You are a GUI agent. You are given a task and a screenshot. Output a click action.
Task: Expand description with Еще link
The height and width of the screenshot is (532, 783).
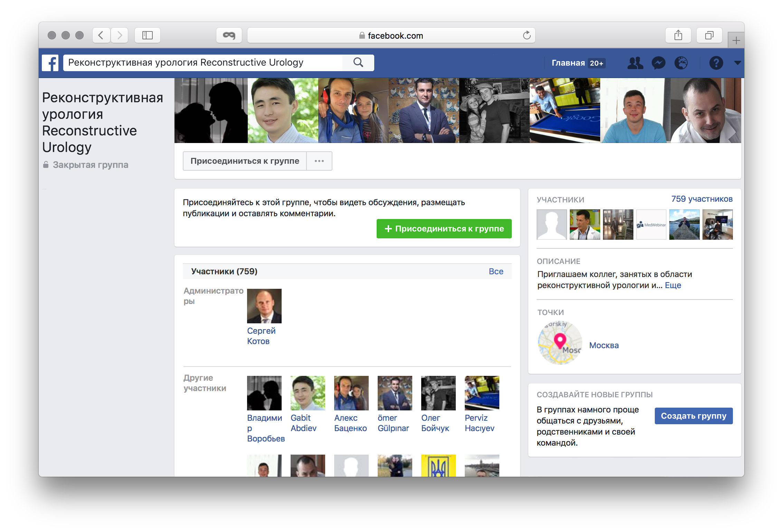click(673, 285)
